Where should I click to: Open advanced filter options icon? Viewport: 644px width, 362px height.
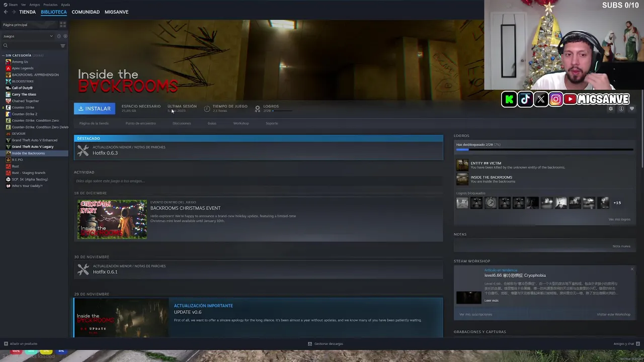[x=63, y=46]
